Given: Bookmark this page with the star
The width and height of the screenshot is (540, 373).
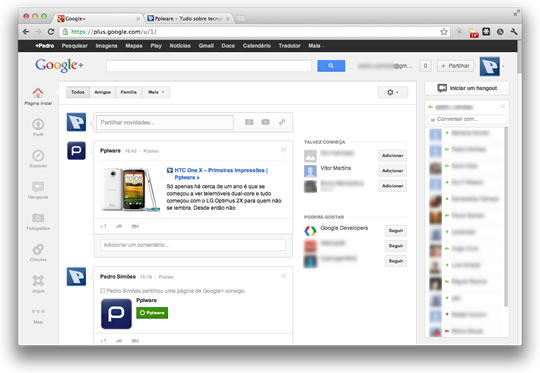Looking at the screenshot, I should [x=444, y=32].
